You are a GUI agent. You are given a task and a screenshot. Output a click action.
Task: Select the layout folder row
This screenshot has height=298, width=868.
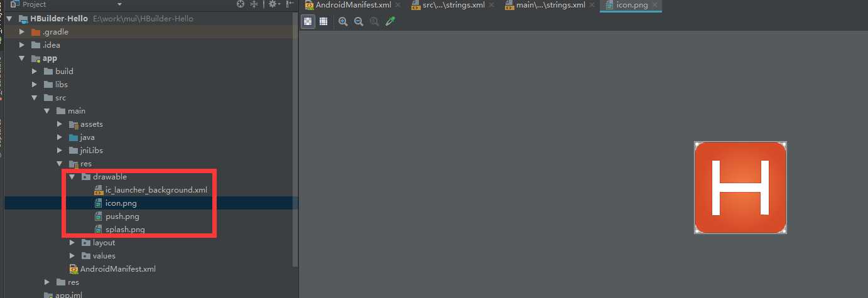[x=148, y=243]
